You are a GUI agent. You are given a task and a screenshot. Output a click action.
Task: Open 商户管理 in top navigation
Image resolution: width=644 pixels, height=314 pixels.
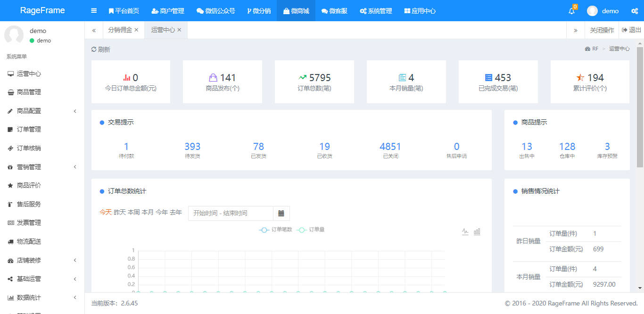point(168,11)
